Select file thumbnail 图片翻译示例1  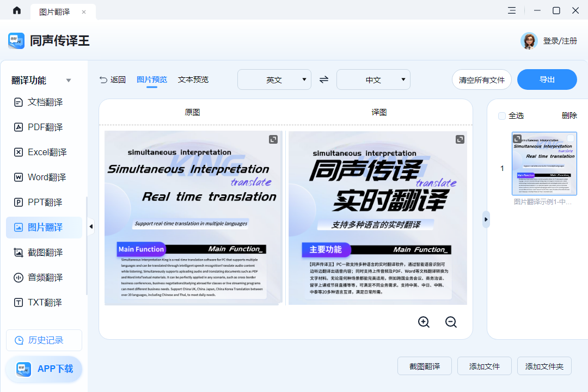[x=544, y=163]
